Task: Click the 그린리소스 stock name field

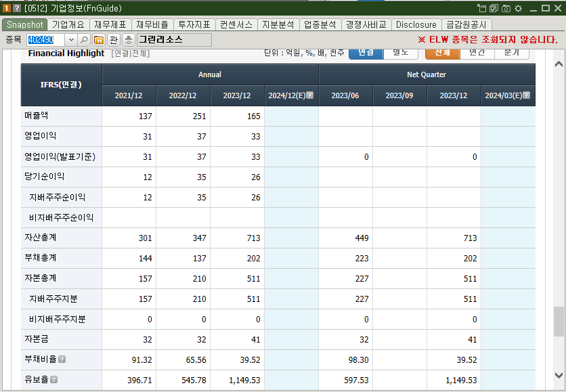Action: point(174,40)
